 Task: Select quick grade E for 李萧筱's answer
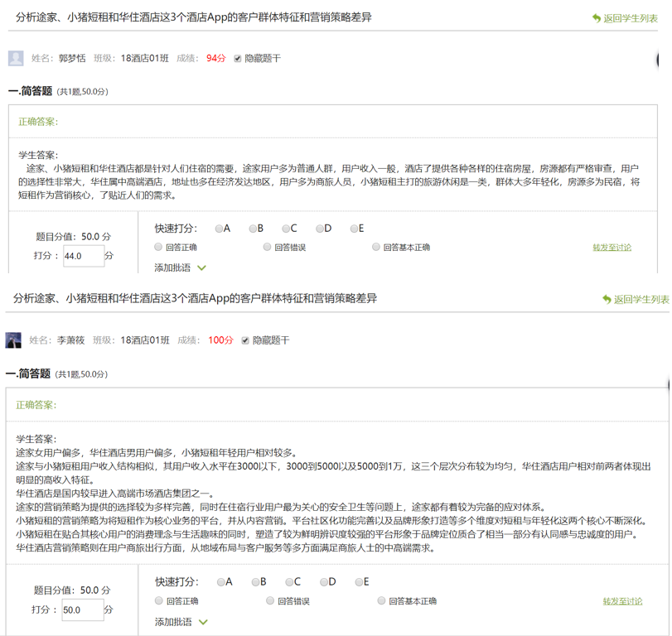359,582
